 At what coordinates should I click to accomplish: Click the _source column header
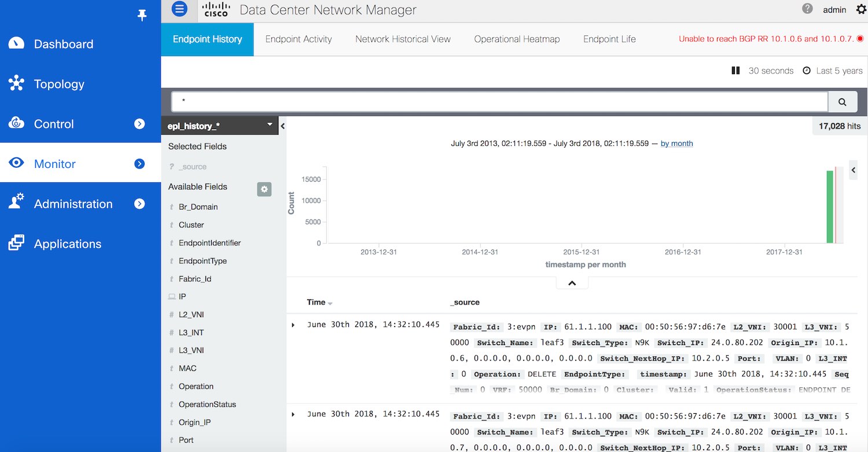(465, 302)
